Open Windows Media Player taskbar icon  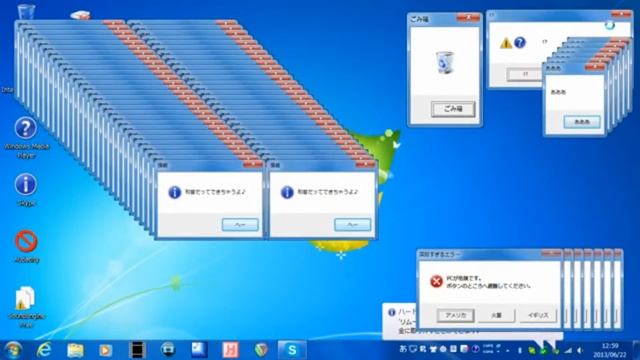(x=105, y=350)
